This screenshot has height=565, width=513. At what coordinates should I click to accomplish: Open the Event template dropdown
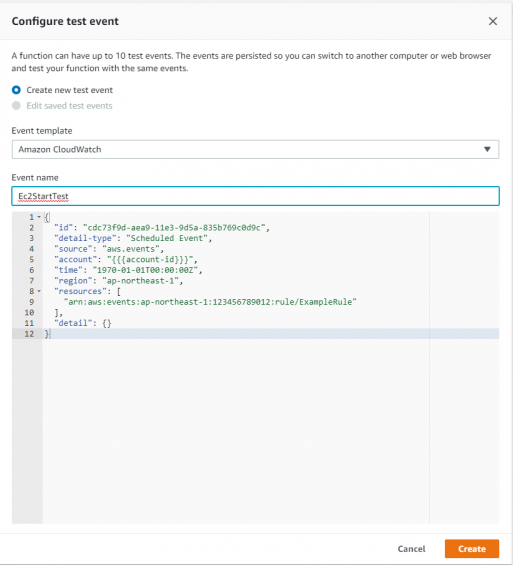coord(255,149)
